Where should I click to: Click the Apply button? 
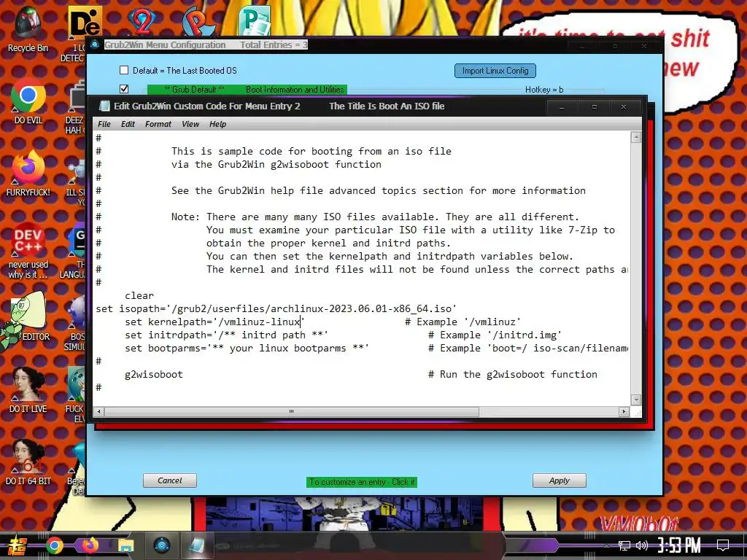click(560, 481)
